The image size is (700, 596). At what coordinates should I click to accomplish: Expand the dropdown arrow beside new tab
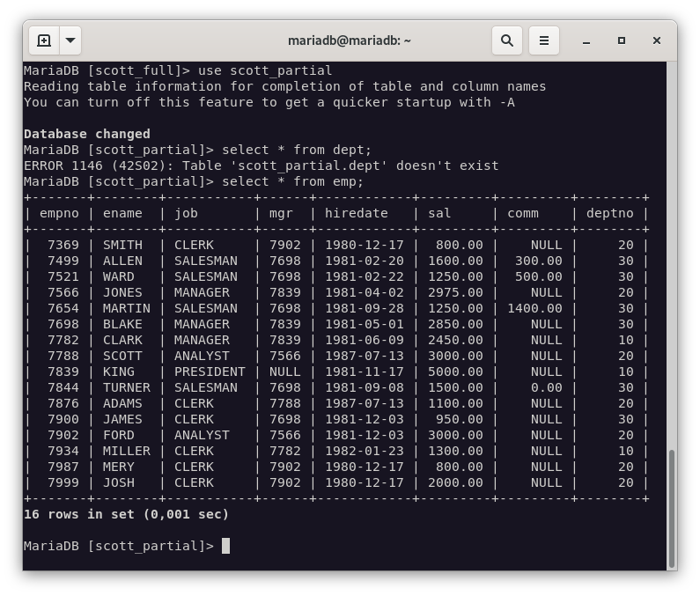70,40
